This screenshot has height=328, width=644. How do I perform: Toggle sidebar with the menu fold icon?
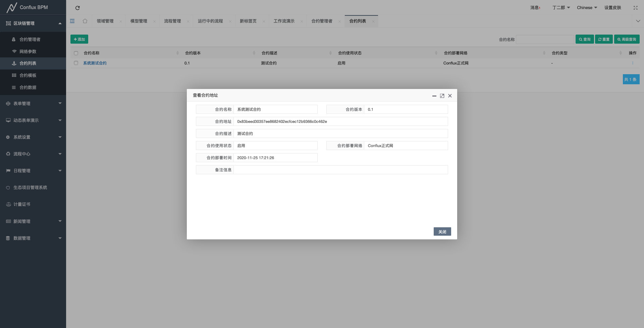(x=72, y=21)
